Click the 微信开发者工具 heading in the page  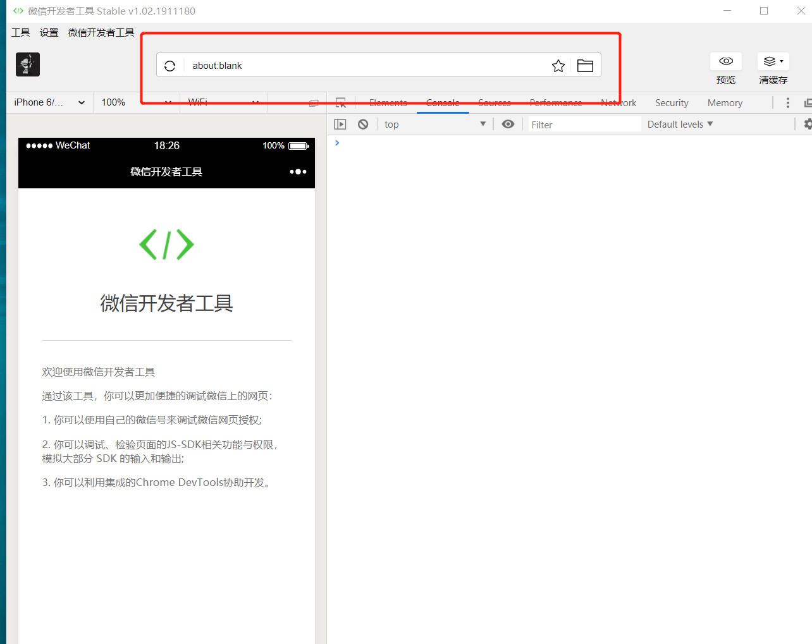pos(166,303)
